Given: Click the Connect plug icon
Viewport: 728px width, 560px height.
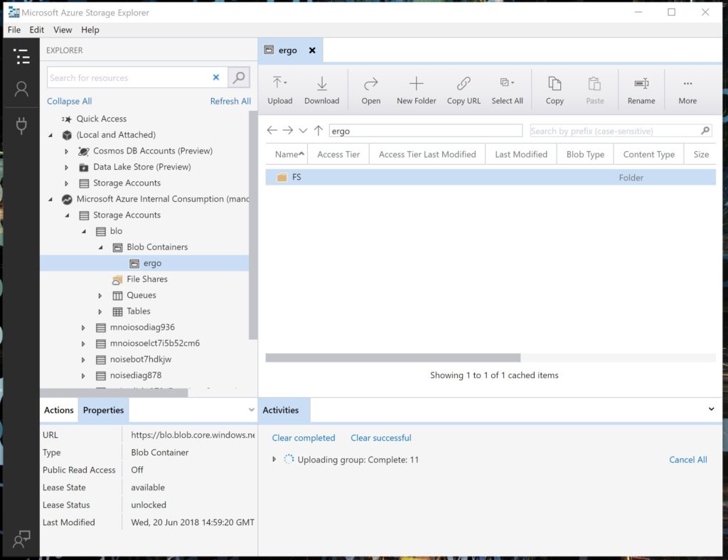Looking at the screenshot, I should pos(21,125).
